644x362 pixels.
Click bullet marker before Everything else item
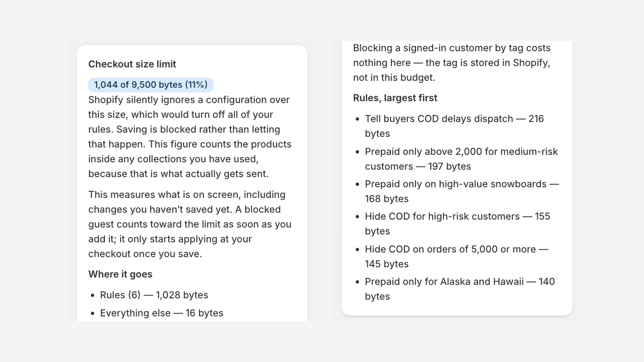pyautogui.click(x=93, y=314)
